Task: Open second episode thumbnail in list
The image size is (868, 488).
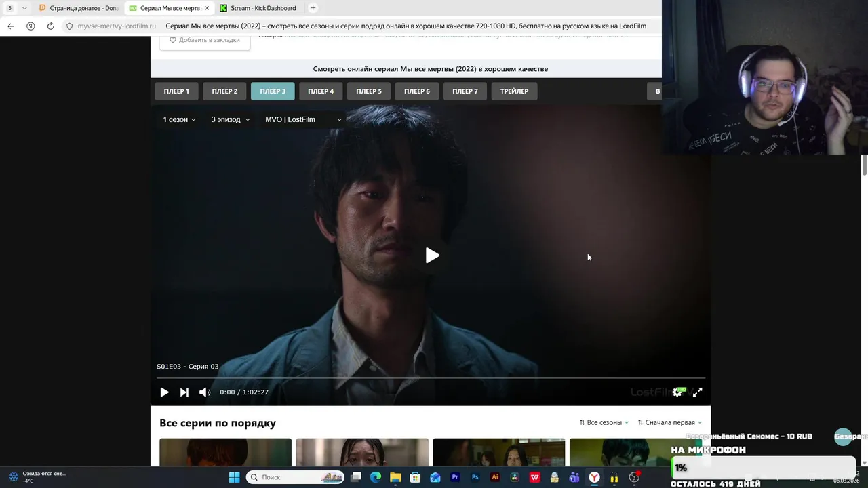Action: click(x=362, y=452)
